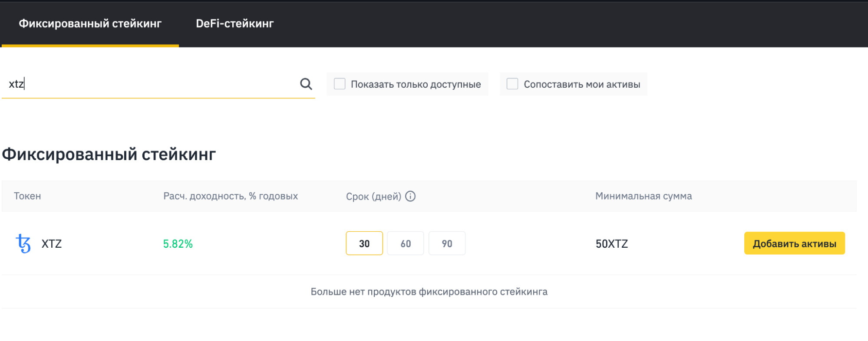This screenshot has height=341, width=868.
Task: Click the Срок (дней) column header text
Action: point(373,197)
